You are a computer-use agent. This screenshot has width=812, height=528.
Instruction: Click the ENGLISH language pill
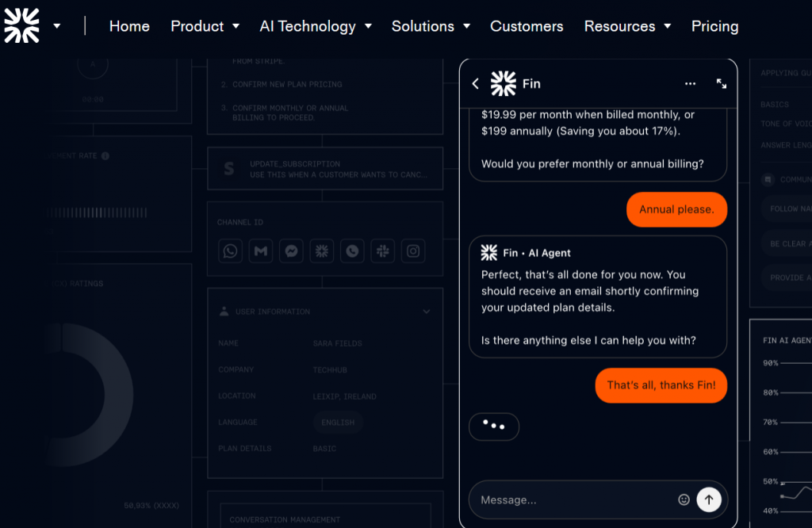pos(338,423)
